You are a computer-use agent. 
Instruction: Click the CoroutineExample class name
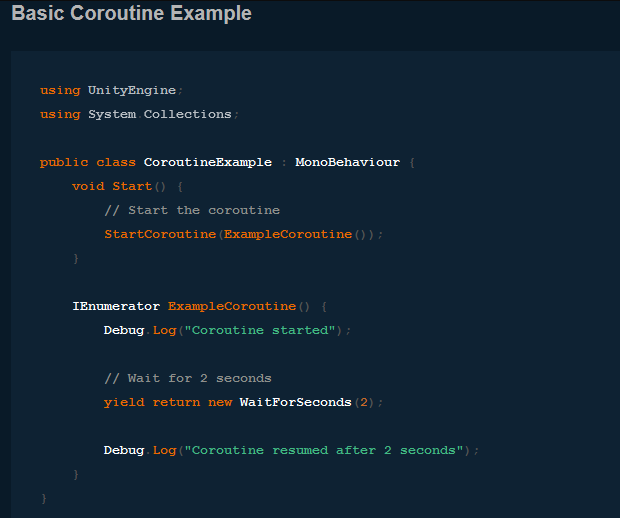coord(207,162)
